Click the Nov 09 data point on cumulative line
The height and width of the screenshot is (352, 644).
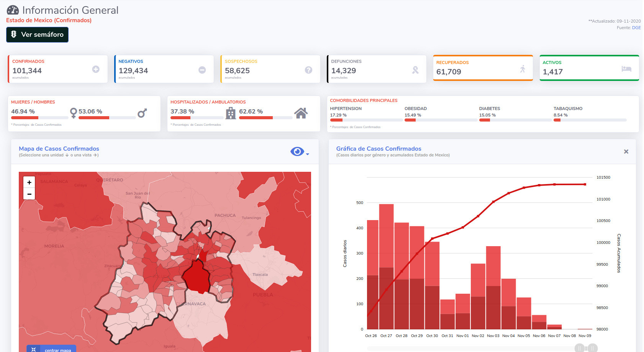[585, 184]
